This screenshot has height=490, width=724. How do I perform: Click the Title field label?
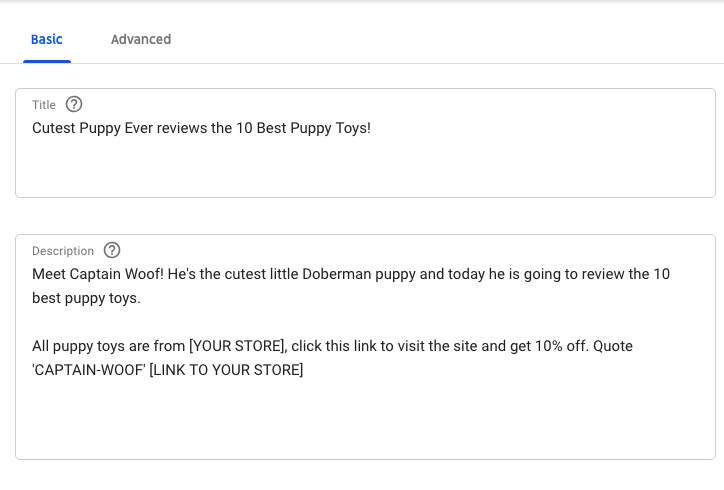click(x=44, y=105)
